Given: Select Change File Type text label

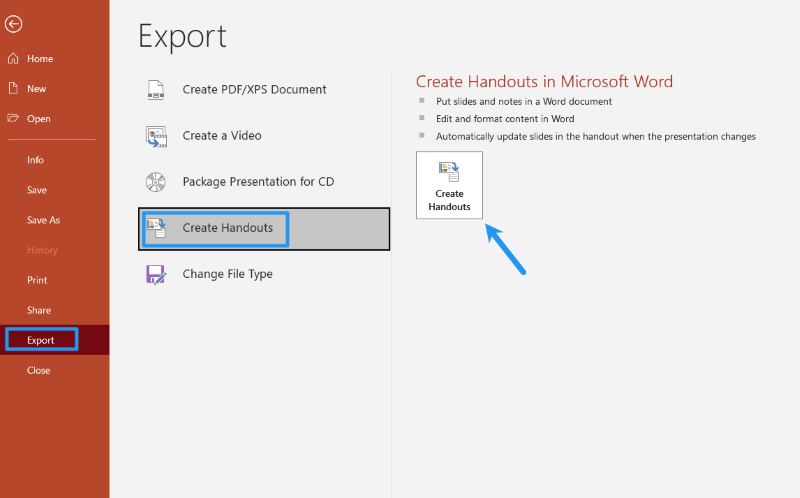Looking at the screenshot, I should click(x=228, y=274).
